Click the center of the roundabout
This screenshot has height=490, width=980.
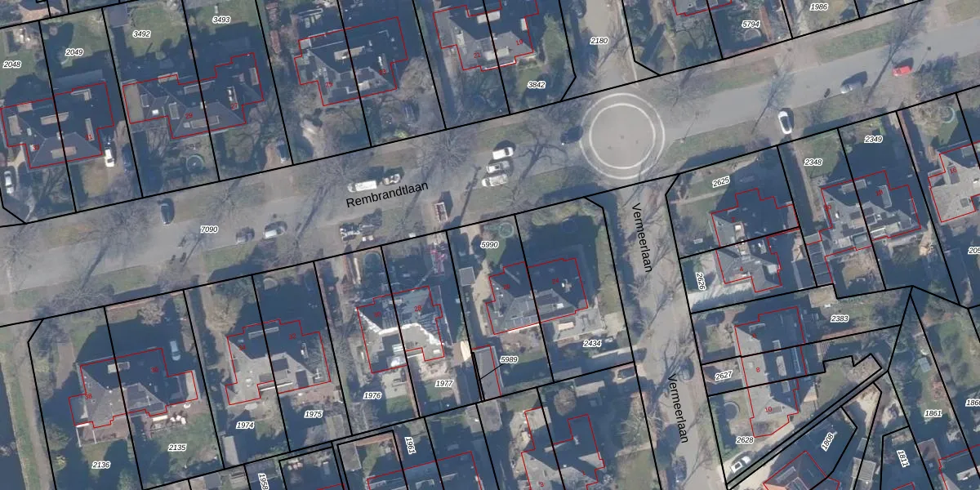click(x=622, y=132)
